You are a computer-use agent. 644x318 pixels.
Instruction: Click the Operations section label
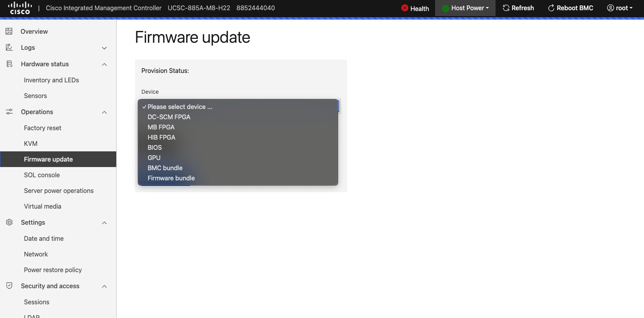tap(37, 112)
